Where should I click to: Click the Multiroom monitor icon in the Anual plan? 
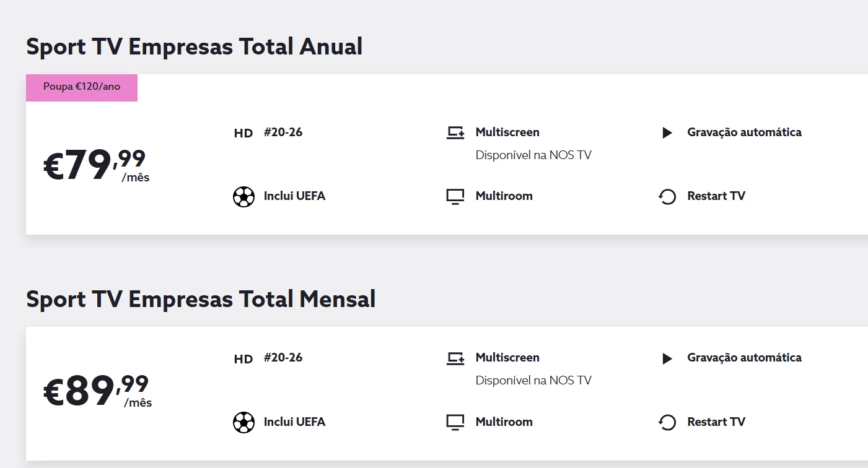pyautogui.click(x=455, y=197)
